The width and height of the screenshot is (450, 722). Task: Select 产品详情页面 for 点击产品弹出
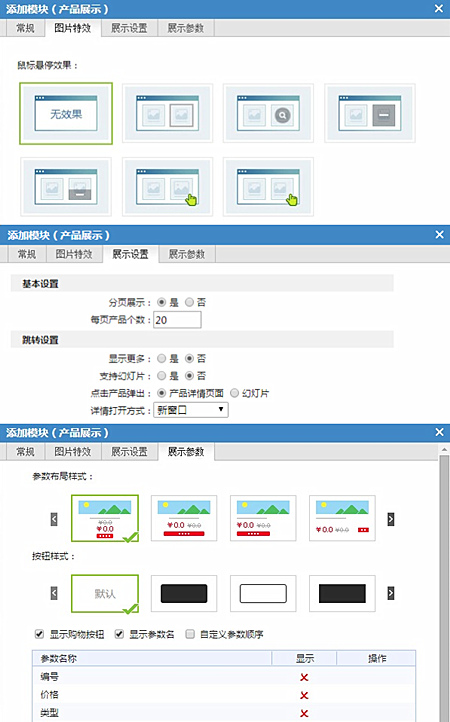click(x=162, y=393)
